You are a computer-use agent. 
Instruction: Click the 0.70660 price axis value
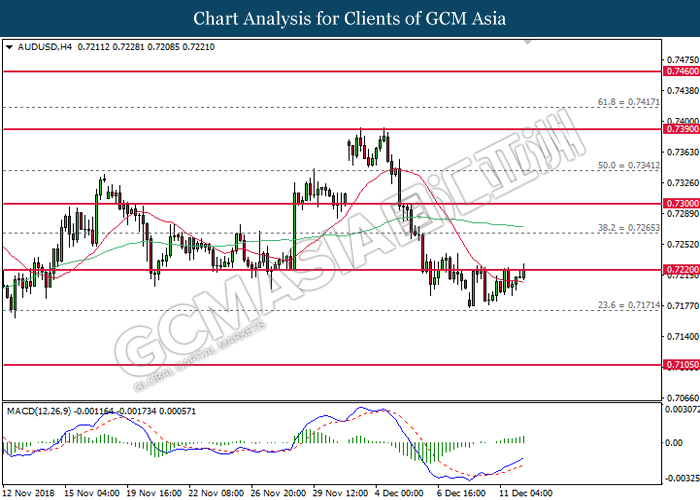click(683, 397)
